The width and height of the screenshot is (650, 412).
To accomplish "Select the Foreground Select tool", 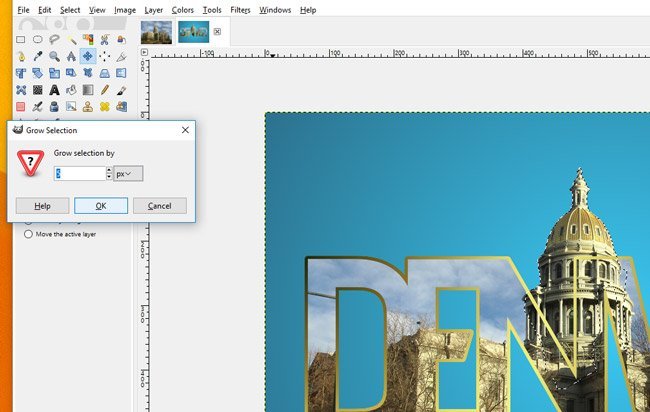I will click(121, 39).
